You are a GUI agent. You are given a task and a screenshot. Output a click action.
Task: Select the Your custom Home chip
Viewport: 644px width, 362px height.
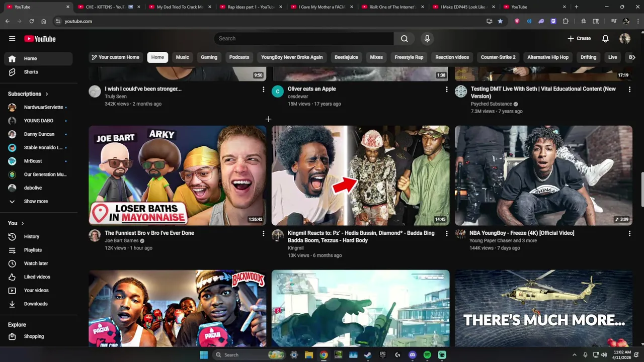(115, 57)
